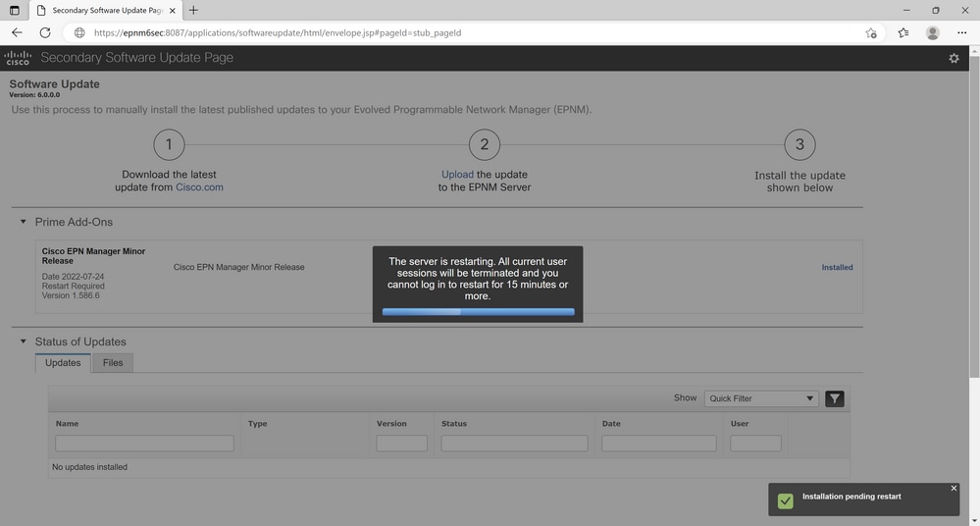
Task: Click the 'Show' label beside the filter
Action: point(685,397)
